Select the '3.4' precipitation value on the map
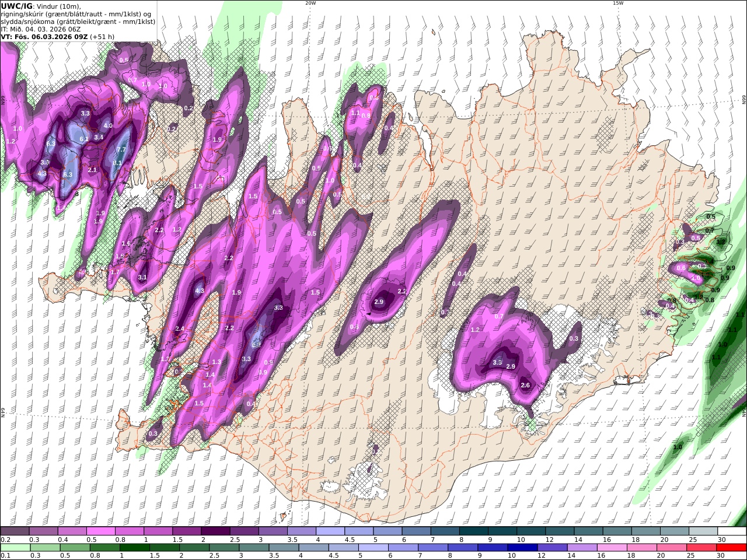The width and height of the screenshot is (747, 560). tap(99, 138)
